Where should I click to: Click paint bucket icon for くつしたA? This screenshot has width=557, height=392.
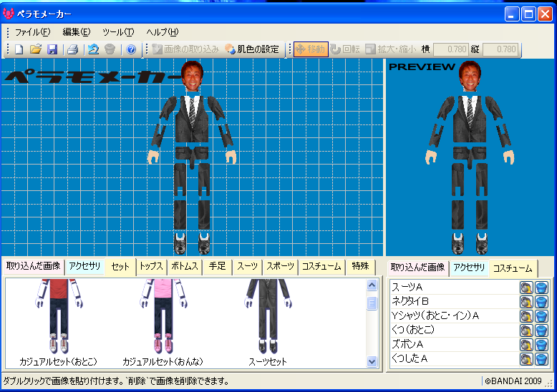coord(526,359)
